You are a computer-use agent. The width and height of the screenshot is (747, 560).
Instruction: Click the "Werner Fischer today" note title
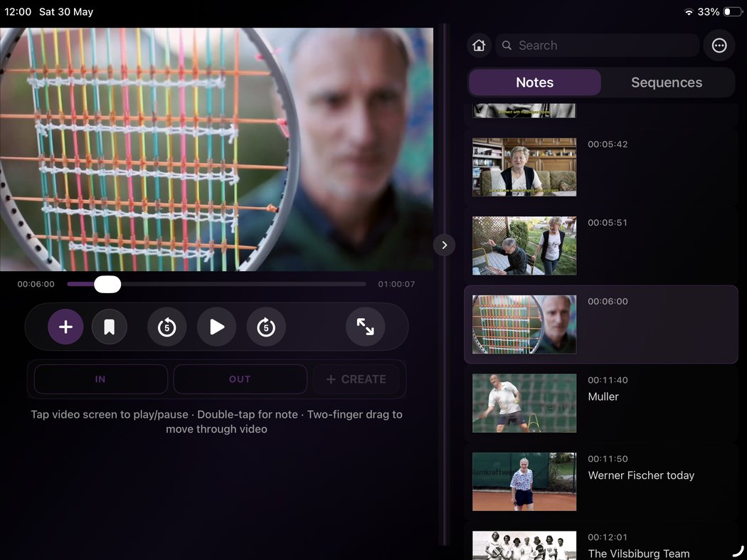click(641, 475)
